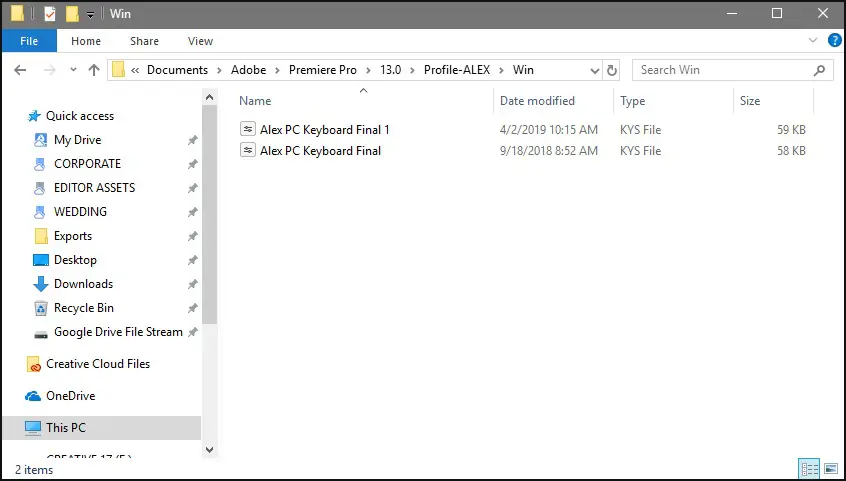Select This PC in navigation pane

(x=101, y=428)
